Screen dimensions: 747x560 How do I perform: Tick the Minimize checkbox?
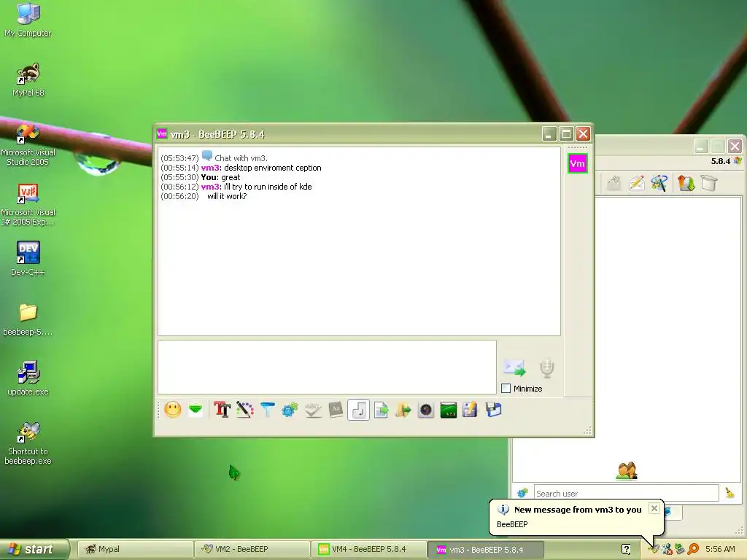506,389
